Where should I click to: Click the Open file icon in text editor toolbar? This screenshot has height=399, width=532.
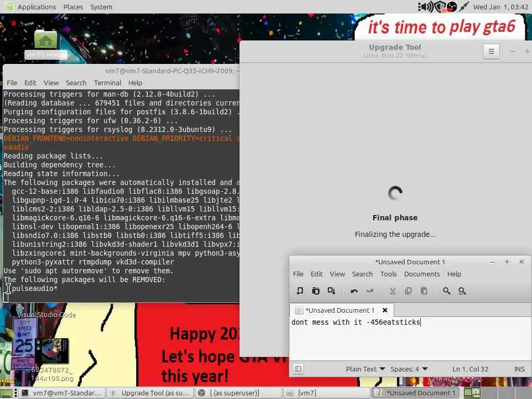click(x=315, y=291)
